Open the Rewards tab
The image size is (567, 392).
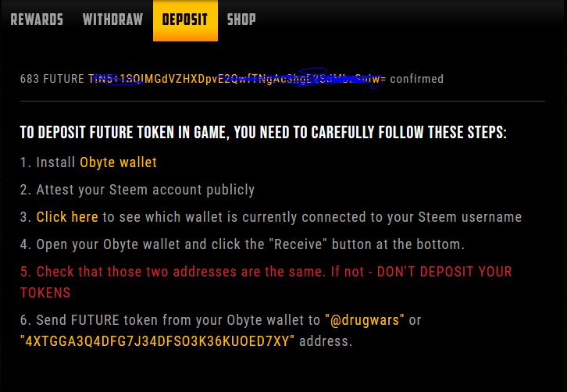tap(37, 20)
